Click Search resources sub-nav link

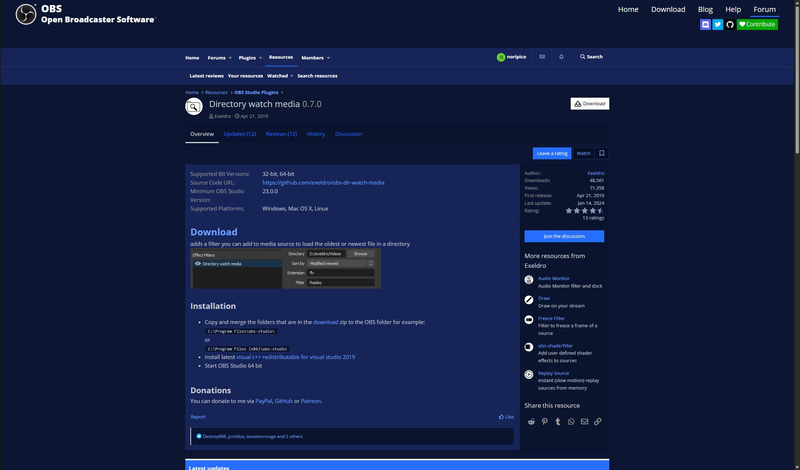click(x=317, y=76)
